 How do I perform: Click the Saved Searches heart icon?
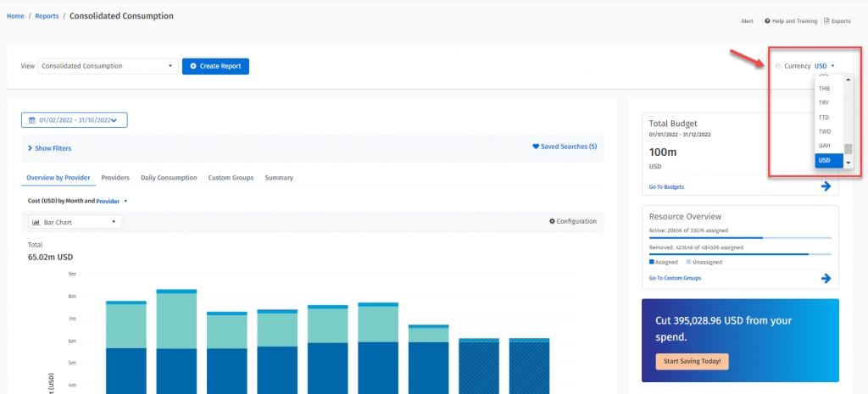point(536,147)
